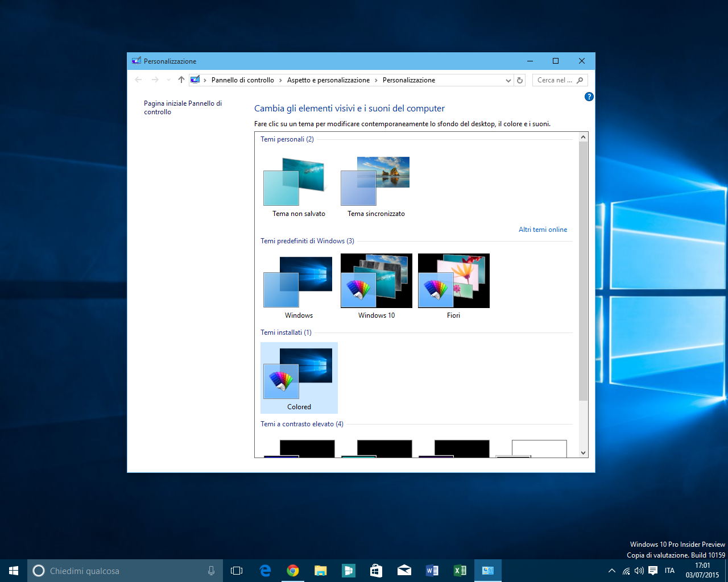Image resolution: width=728 pixels, height=582 pixels.
Task: Launch Microsoft Word from taskbar
Action: (x=432, y=571)
